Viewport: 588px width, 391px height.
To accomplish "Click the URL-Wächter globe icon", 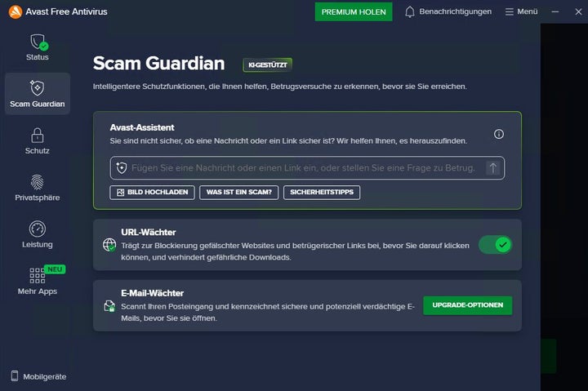I will 109,245.
